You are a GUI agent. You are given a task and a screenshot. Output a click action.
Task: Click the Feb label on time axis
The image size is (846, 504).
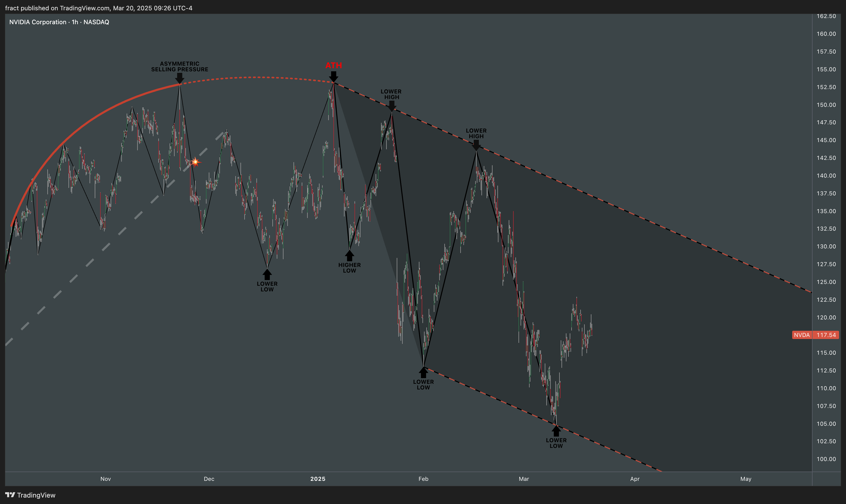click(x=423, y=479)
